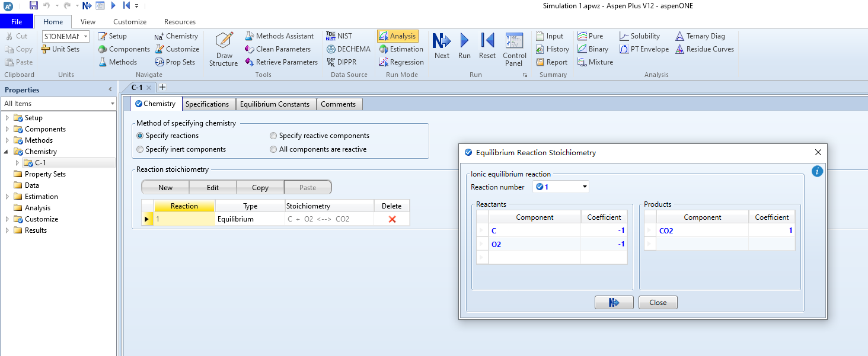Image resolution: width=868 pixels, height=356 pixels.
Task: Expand the All Items filter dropdown
Action: point(112,104)
